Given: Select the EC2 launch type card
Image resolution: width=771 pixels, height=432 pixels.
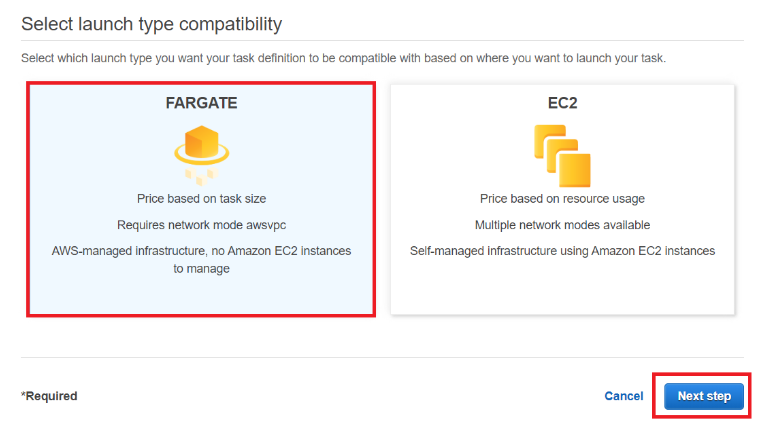Looking at the screenshot, I should click(562, 199).
